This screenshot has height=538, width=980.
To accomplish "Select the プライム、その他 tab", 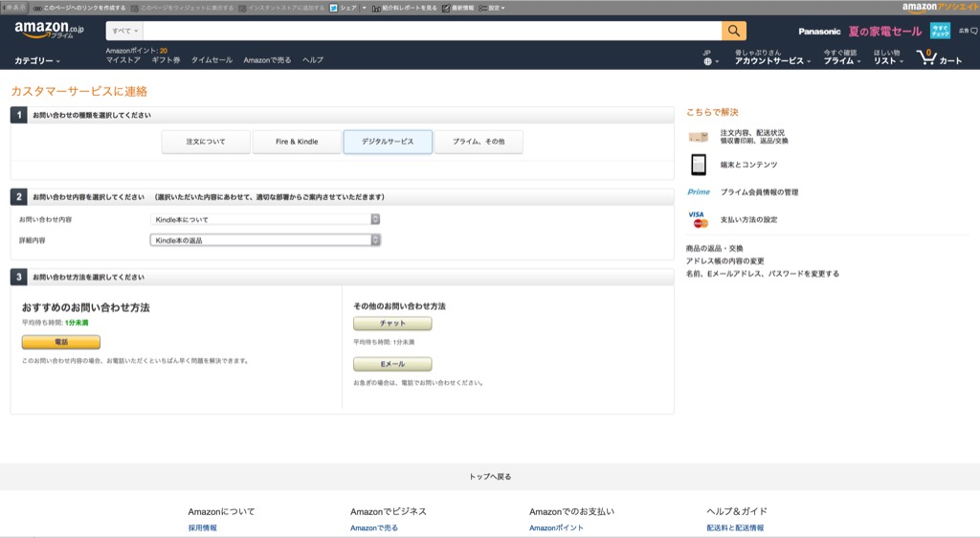I will tap(479, 142).
